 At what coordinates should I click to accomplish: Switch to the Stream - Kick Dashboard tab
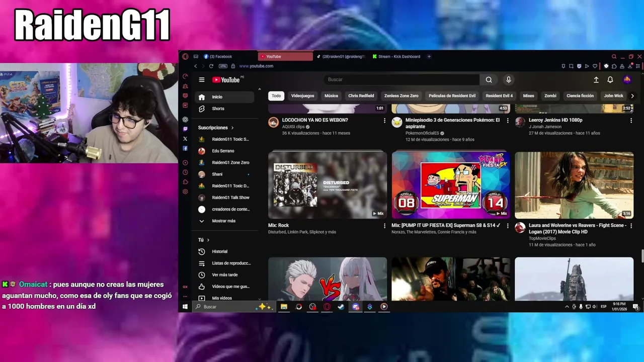click(396, 56)
